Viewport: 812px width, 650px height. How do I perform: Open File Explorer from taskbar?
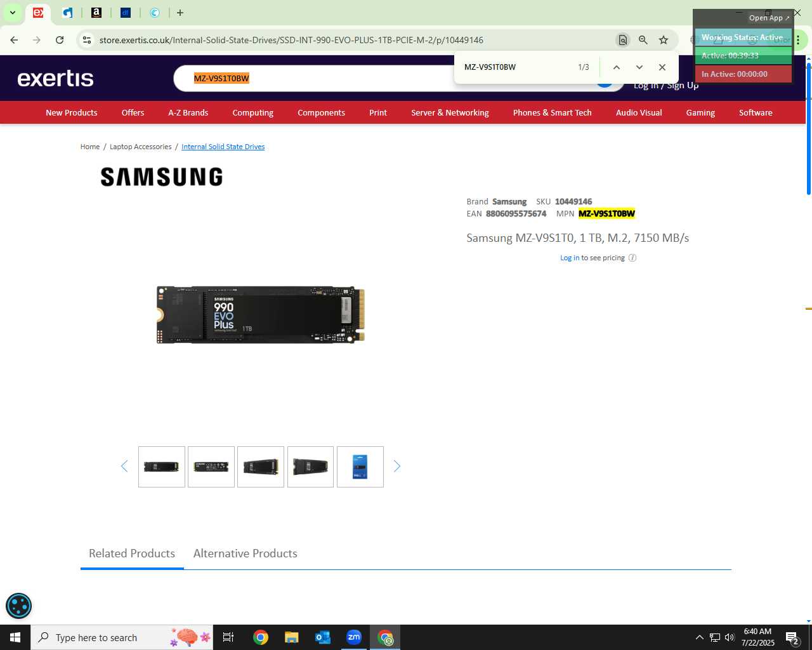click(x=291, y=637)
